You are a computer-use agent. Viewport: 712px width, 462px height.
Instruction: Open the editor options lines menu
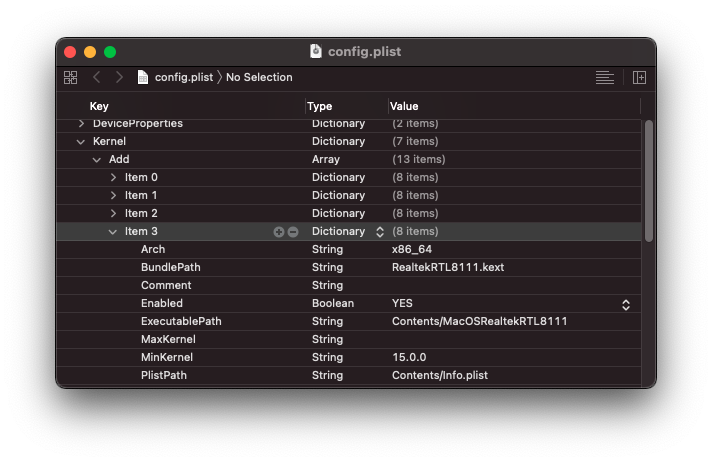point(604,77)
